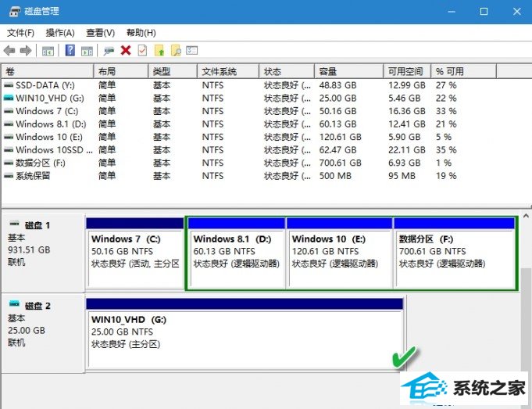Click the 磁盘 1 disk icon
The image size is (532, 409).
[14, 224]
